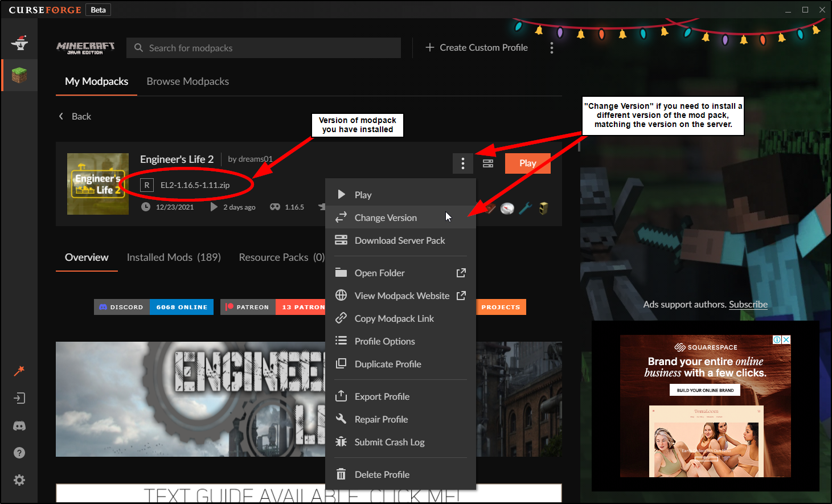The height and width of the screenshot is (504, 832).
Task: Open the CurseForge home anvil icon
Action: click(x=19, y=43)
